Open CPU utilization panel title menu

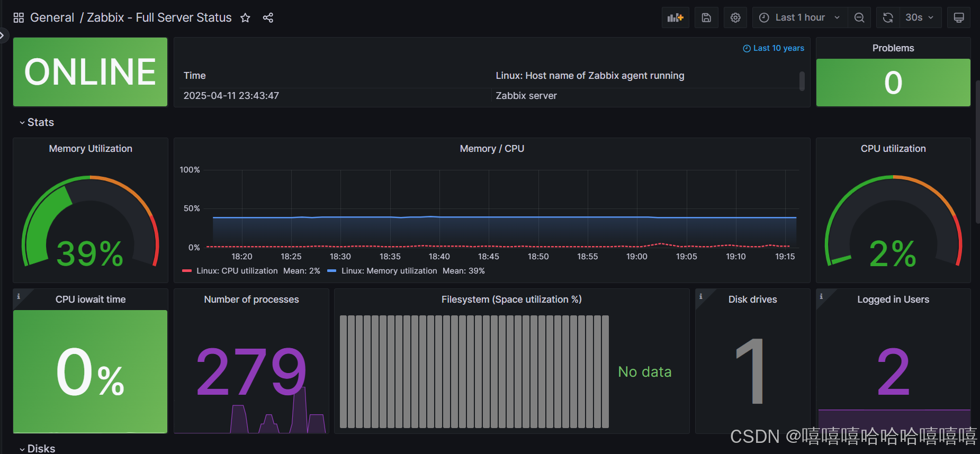point(893,149)
